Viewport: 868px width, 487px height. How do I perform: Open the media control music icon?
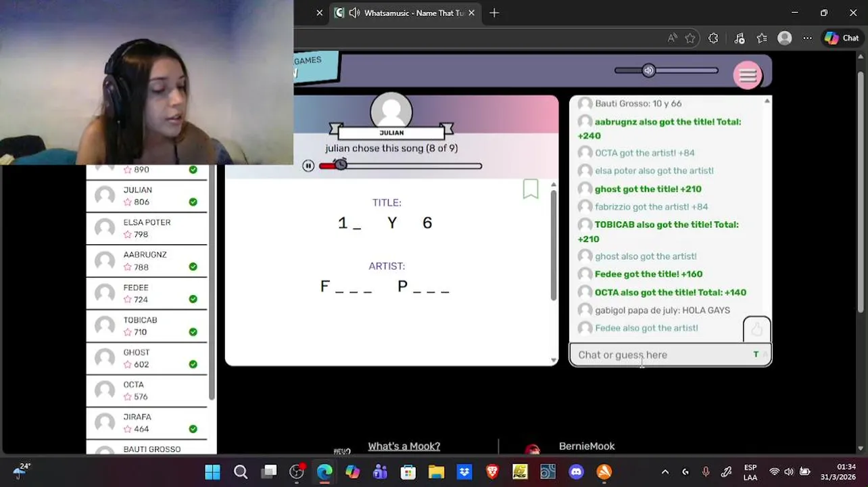[739, 39]
